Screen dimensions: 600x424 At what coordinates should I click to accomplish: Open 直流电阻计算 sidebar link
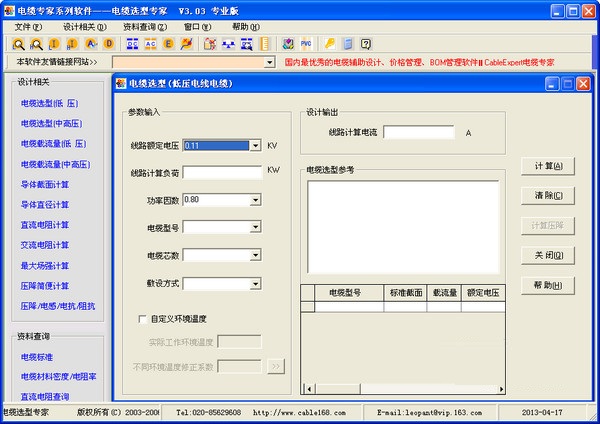pos(45,225)
